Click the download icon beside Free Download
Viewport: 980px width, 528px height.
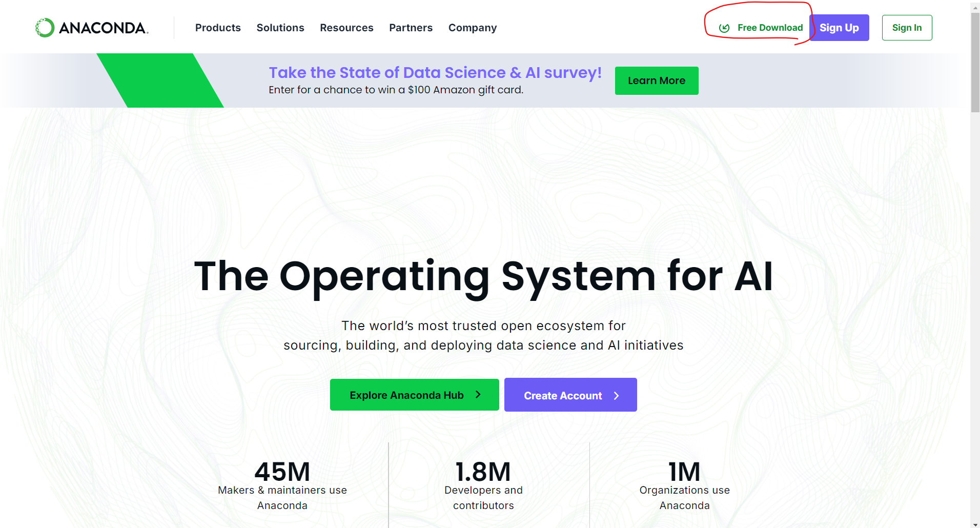724,28
